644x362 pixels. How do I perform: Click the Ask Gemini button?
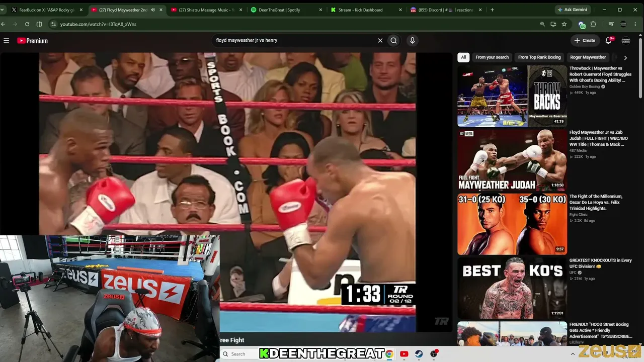click(x=572, y=10)
